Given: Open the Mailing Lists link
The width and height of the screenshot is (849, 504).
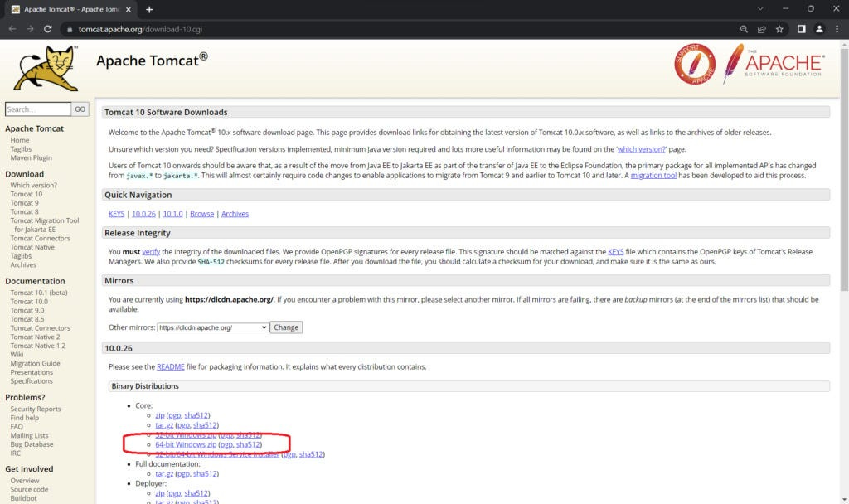Looking at the screenshot, I should [29, 436].
